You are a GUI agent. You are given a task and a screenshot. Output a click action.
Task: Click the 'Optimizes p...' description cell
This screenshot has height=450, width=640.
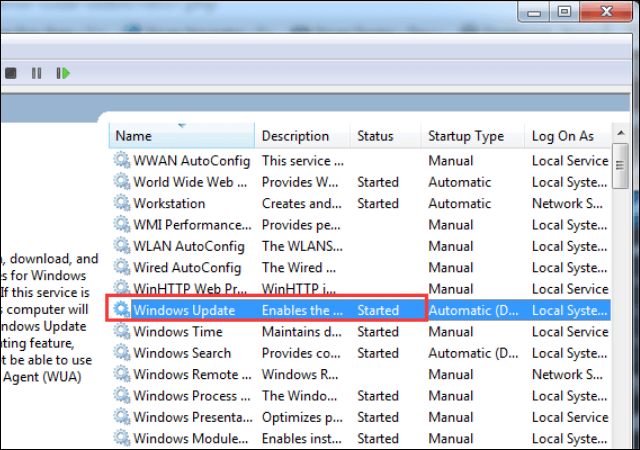point(302,417)
